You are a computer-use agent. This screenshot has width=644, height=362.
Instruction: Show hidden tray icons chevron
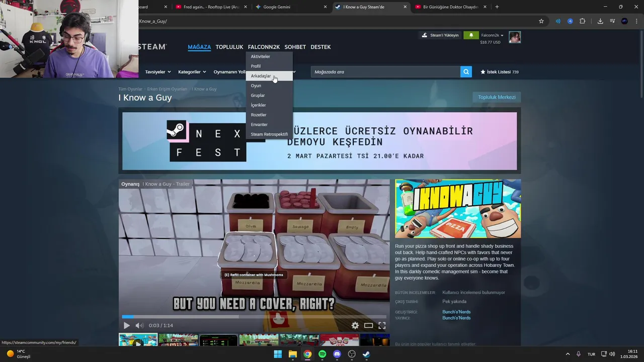[568, 354]
